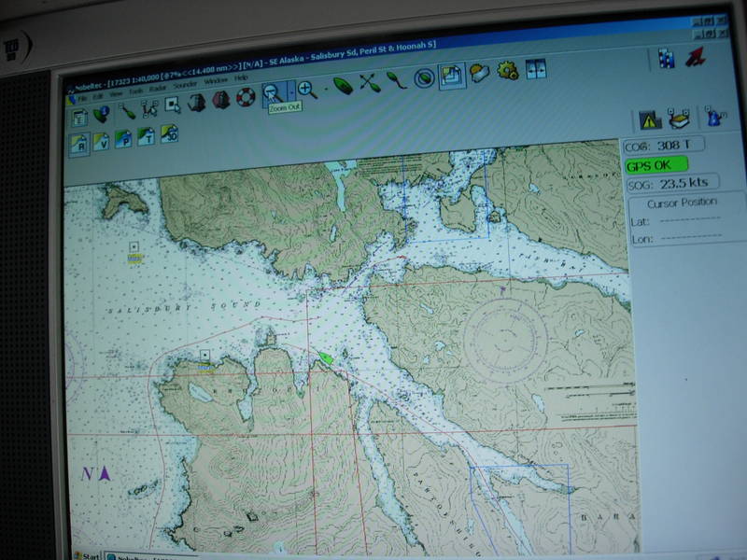Select the Zoom In magnifier tool
The width and height of the screenshot is (747, 560).
(x=307, y=90)
